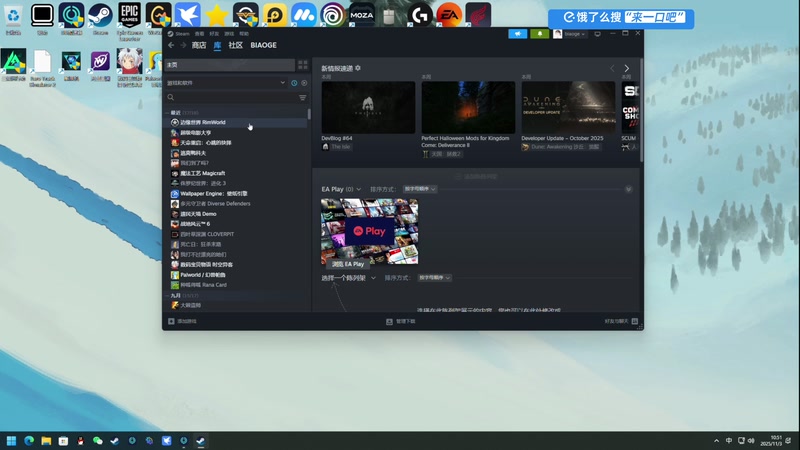Image resolution: width=800 pixels, height=450 pixels.
Task: Collapse the EA Play shelf chevron
Action: coord(629,189)
